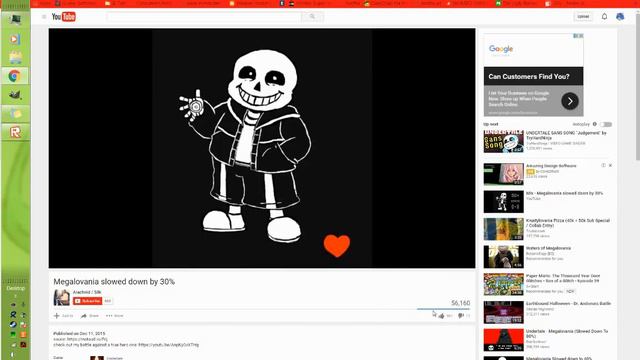The width and height of the screenshot is (640, 360).
Task: Launch the media player dock icon
Action: 15,39
